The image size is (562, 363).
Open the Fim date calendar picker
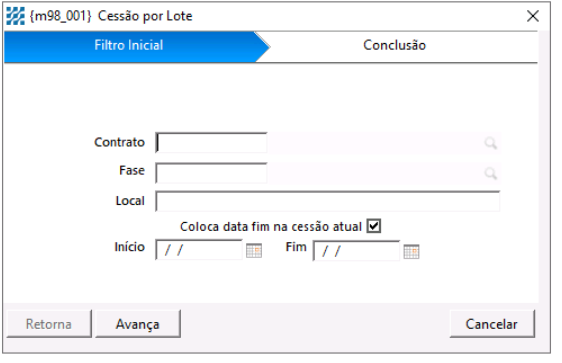point(411,251)
